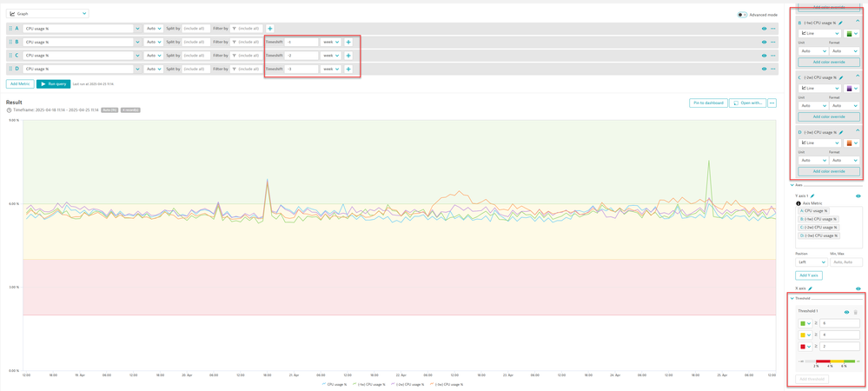Viewport: 868px width, 391px height.
Task: Toggle Y axis 1 eye icon
Action: (x=858, y=195)
